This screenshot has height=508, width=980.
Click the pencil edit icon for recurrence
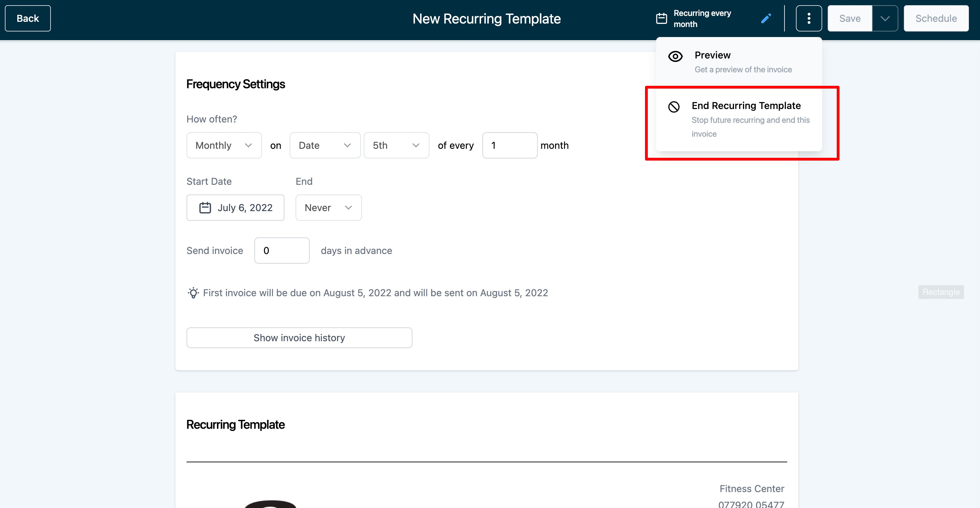(766, 18)
